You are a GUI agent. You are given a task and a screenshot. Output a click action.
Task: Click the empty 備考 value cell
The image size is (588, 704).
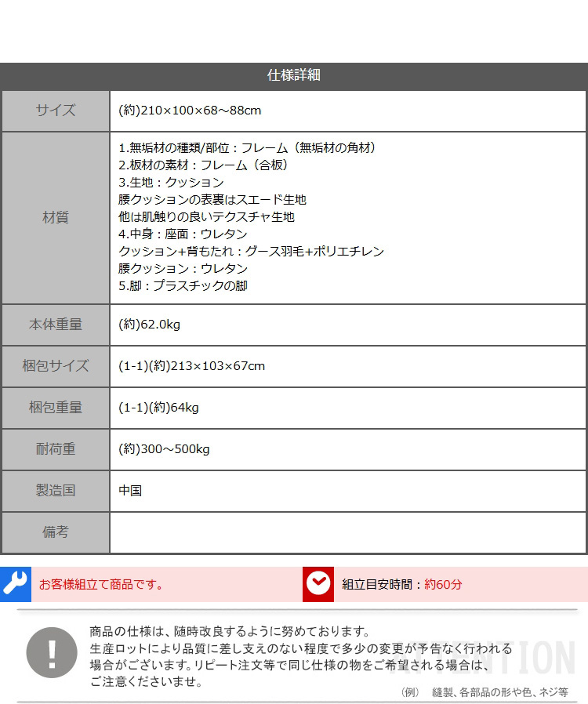pos(347,532)
